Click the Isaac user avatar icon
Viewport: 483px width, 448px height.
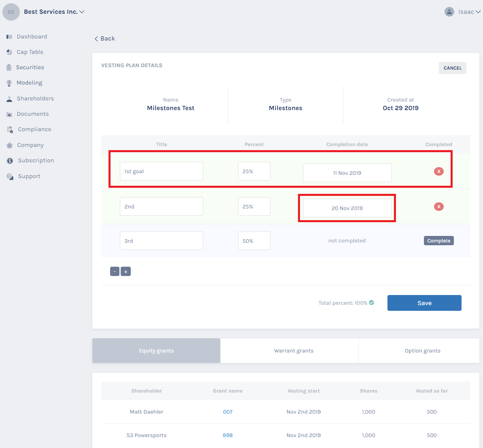tap(449, 12)
